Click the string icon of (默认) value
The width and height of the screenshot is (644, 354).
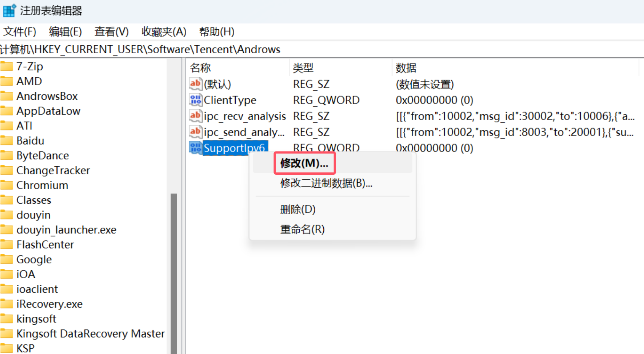point(195,84)
